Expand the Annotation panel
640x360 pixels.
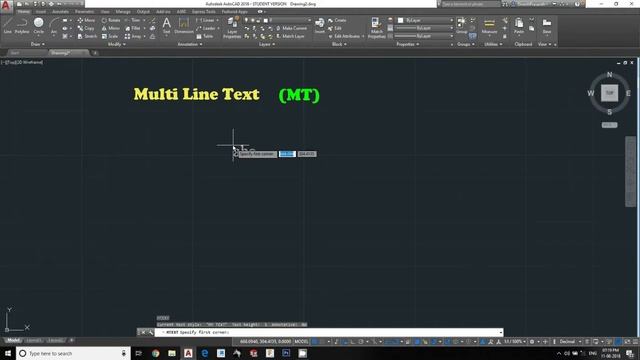[x=189, y=44]
